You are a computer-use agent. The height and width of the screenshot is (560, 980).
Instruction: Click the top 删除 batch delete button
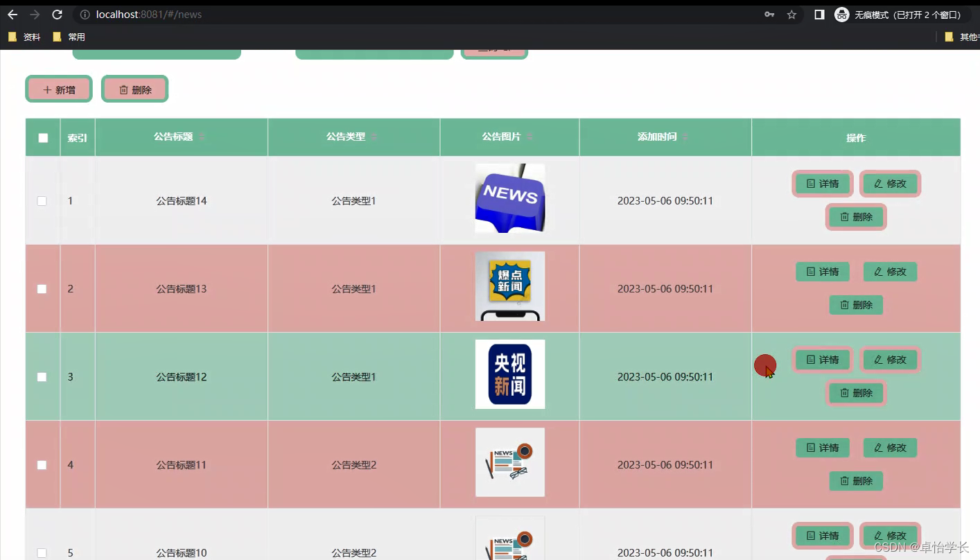[x=135, y=89]
